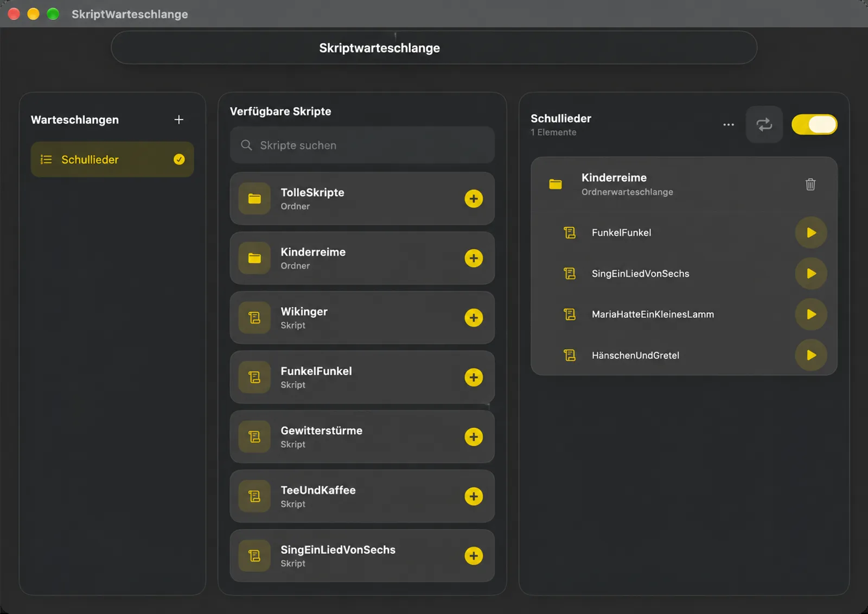Select the Wikinger name in available scripts

pyautogui.click(x=304, y=312)
